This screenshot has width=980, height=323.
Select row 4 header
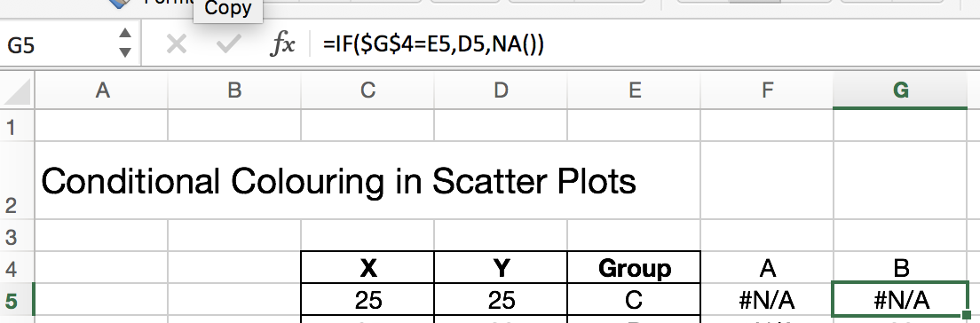pyautogui.click(x=17, y=268)
